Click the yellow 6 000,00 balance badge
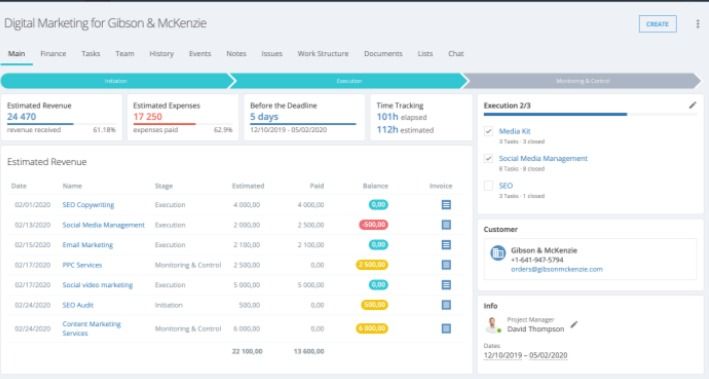Screen dimensions: 709x379 point(372,328)
